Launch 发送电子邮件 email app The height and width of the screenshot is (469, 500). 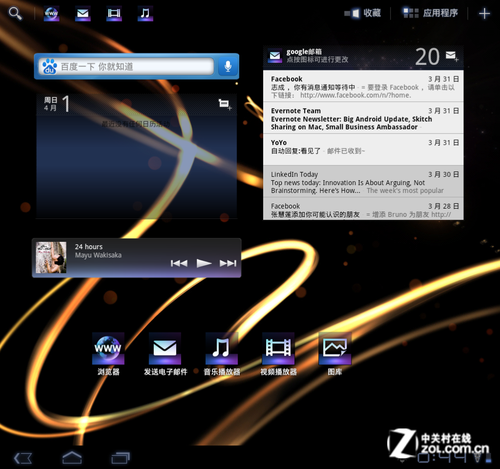(x=165, y=354)
